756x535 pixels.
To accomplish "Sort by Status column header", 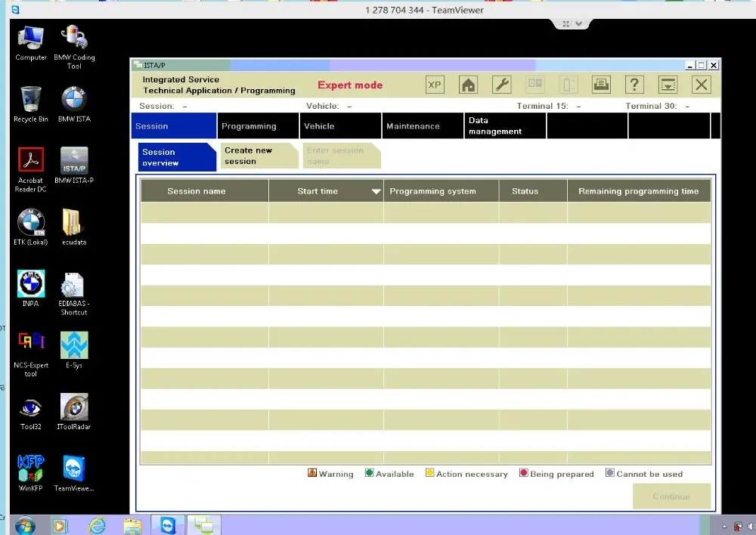I will coord(533,191).
